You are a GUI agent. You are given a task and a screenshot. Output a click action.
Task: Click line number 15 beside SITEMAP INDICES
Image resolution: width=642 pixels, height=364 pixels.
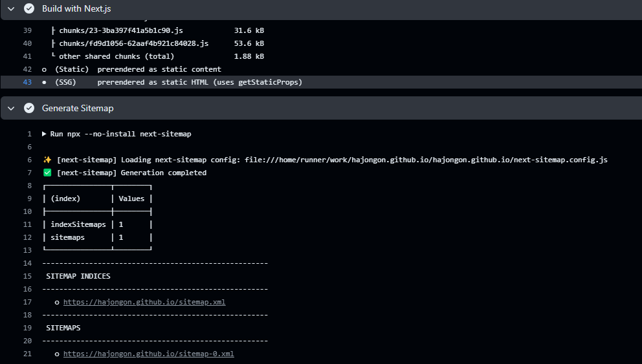(27, 276)
